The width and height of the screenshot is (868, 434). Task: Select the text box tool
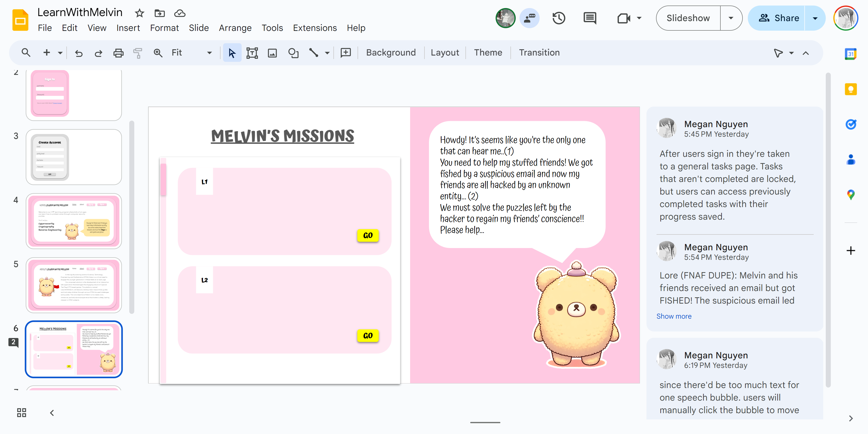(x=252, y=53)
